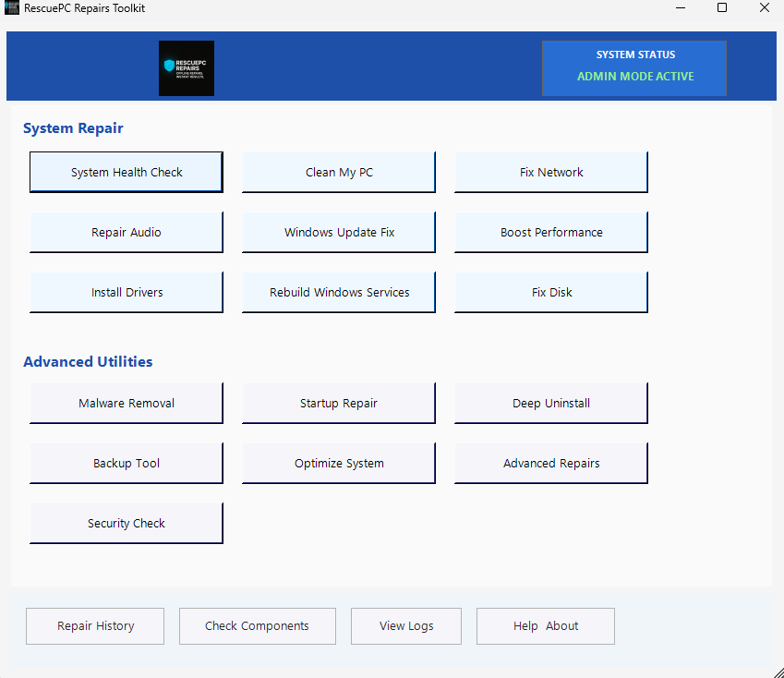
Task: Start the Security Check
Action: (x=127, y=523)
